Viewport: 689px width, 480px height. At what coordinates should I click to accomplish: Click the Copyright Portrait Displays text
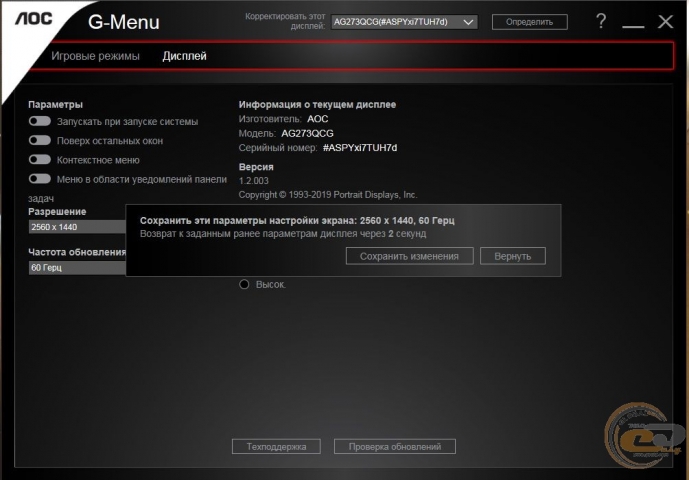click(x=328, y=195)
